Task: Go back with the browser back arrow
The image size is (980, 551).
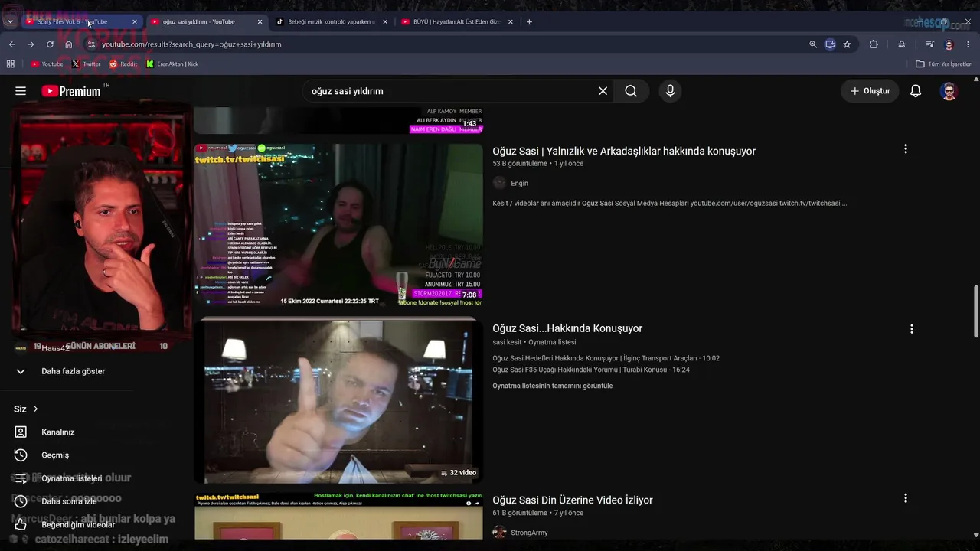Action: coord(12,44)
